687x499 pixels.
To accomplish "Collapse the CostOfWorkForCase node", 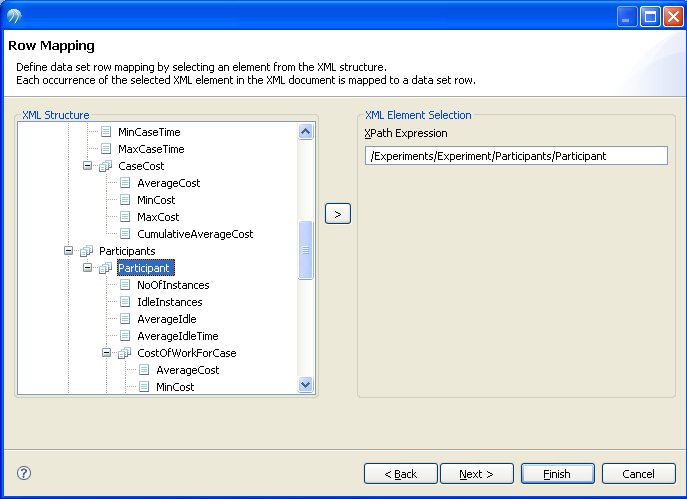I will (x=106, y=353).
